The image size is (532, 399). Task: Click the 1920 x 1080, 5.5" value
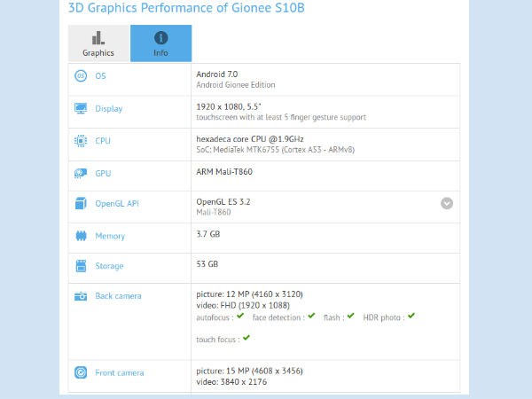[x=229, y=106]
